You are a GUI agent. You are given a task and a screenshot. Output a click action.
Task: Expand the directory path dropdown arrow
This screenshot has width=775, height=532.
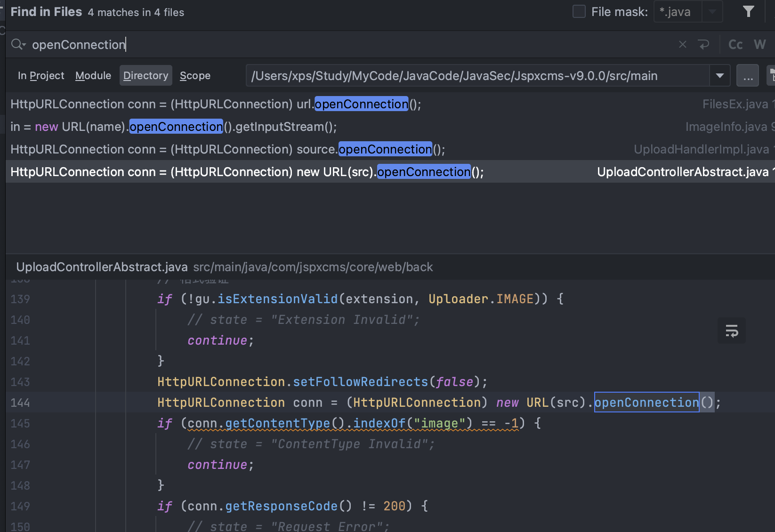719,76
